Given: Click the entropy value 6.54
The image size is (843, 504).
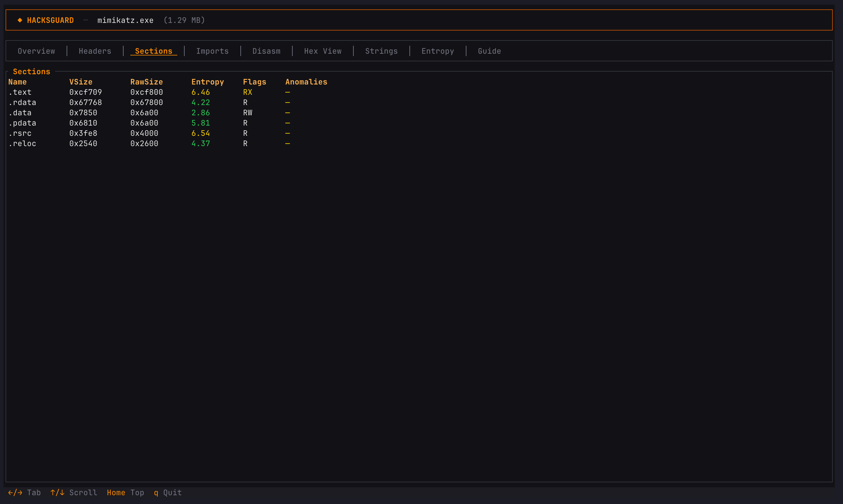Looking at the screenshot, I should point(200,133).
